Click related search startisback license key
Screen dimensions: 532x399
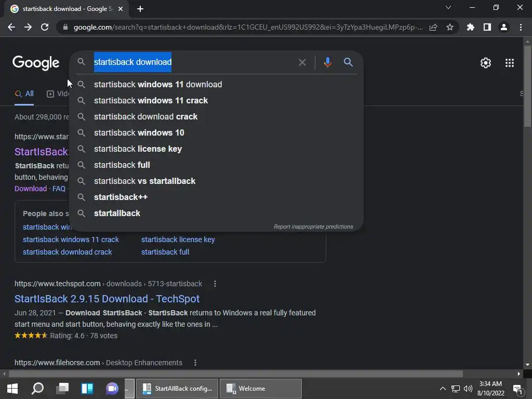point(178,240)
